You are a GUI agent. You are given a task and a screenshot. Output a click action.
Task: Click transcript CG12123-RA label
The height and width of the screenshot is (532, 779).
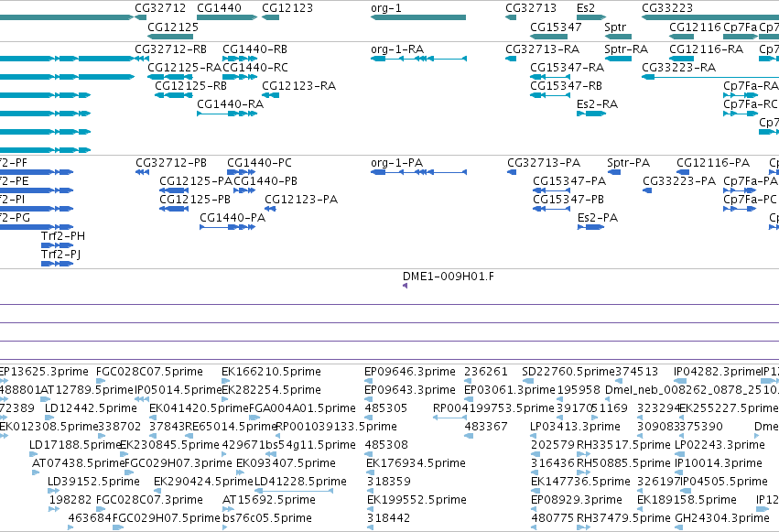tap(298, 86)
